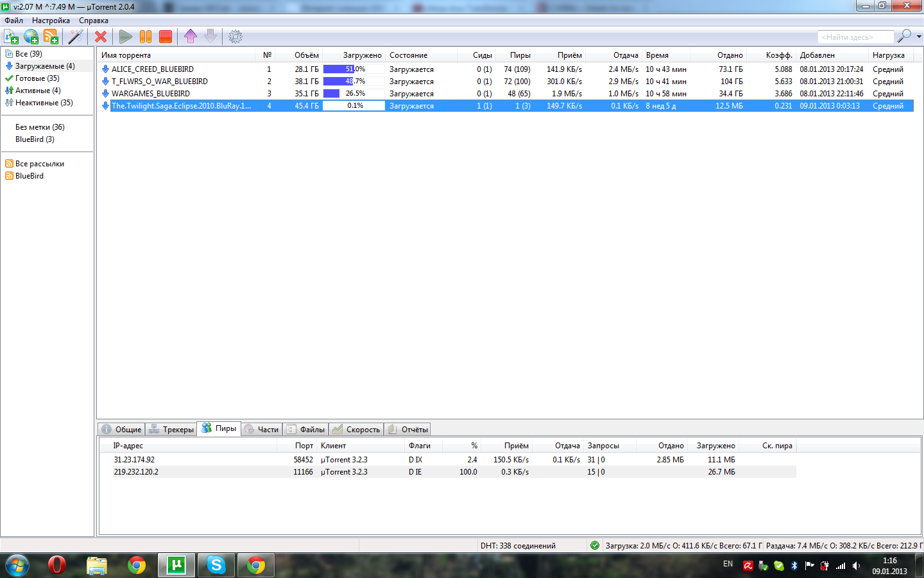Sort peers by the Клиент column header
The width and height of the screenshot is (924, 578).
coord(361,446)
